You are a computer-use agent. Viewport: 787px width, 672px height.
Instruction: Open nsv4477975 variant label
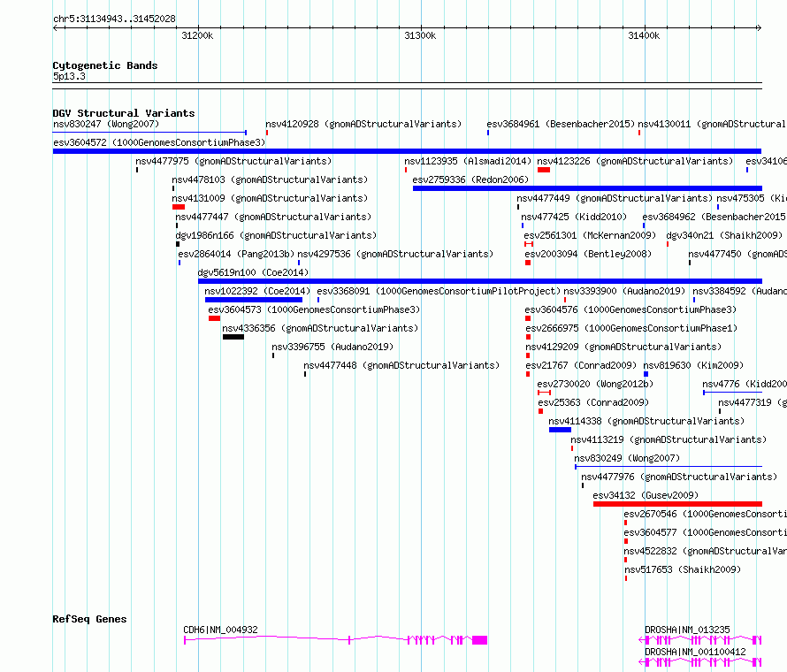pyautogui.click(x=233, y=161)
